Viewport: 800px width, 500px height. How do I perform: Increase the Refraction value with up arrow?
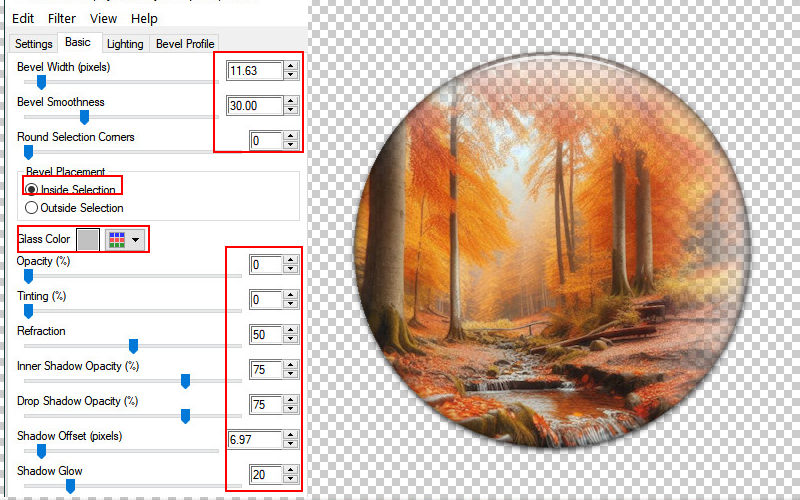[290, 330]
